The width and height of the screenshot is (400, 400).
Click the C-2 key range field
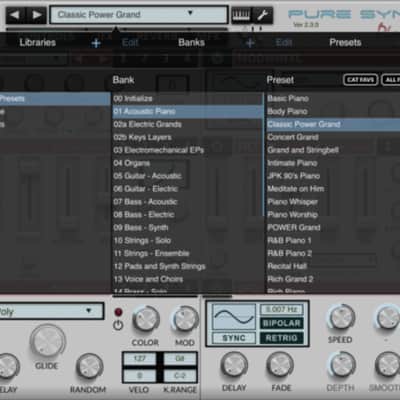point(180,376)
